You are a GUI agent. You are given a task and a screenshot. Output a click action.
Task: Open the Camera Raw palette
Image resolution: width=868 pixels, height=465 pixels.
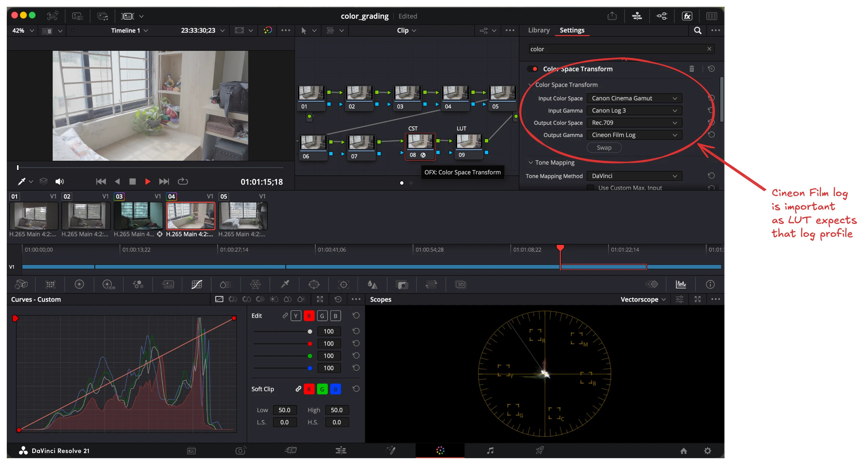tap(21, 285)
